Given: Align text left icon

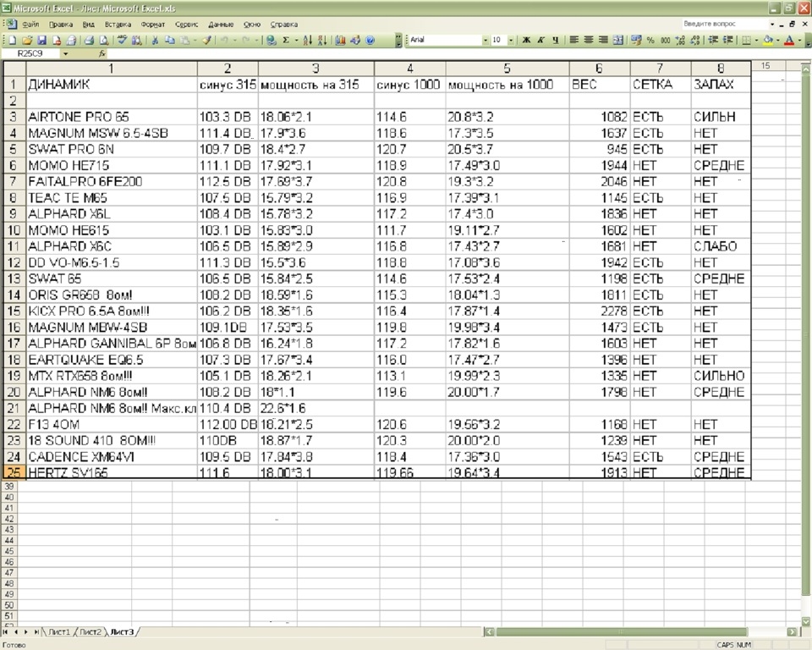Looking at the screenshot, I should (573, 40).
